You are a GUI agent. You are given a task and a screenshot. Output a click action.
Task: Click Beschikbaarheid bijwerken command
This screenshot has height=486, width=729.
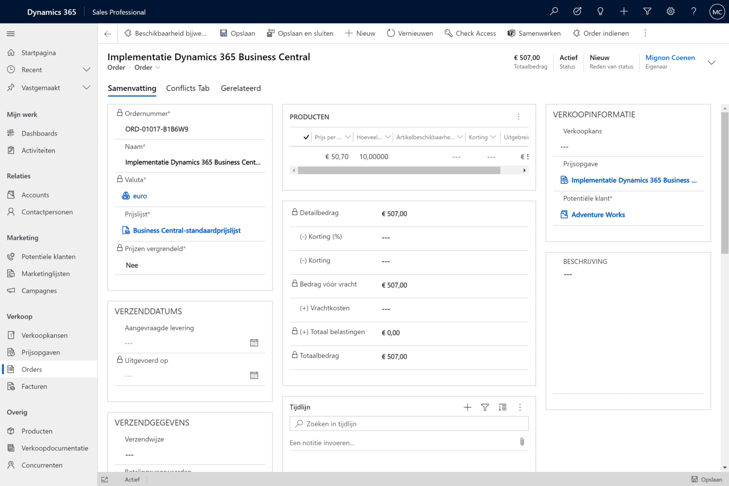click(166, 33)
